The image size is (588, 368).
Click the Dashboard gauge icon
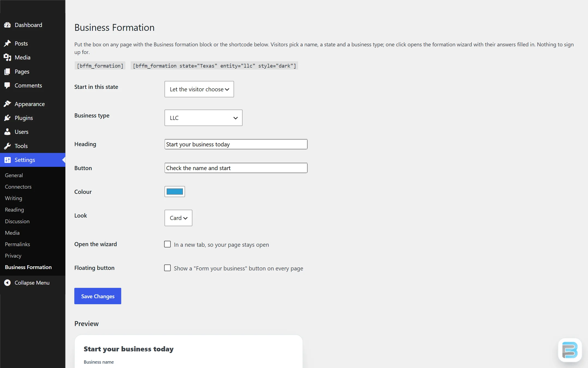coord(7,25)
